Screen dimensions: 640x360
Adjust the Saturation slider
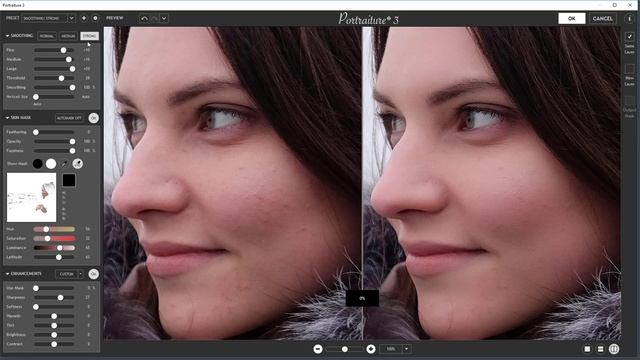coord(54,238)
